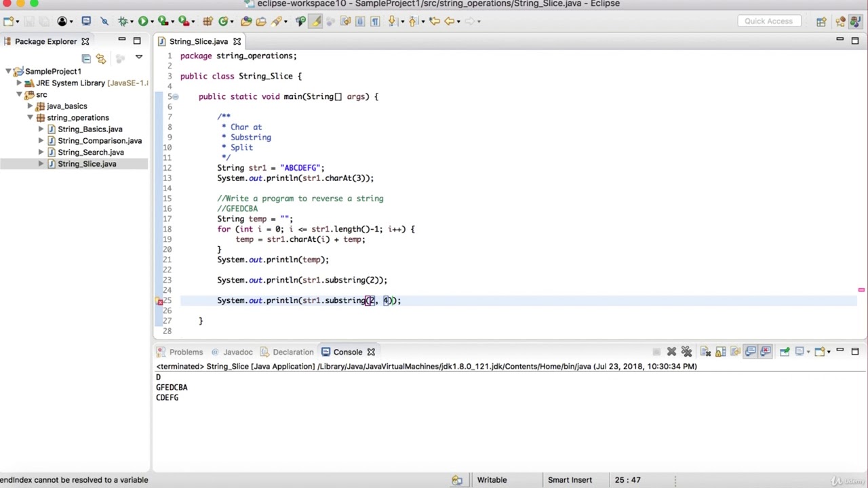868x488 pixels.
Task: Click the Writable status bar field
Action: [492, 480]
